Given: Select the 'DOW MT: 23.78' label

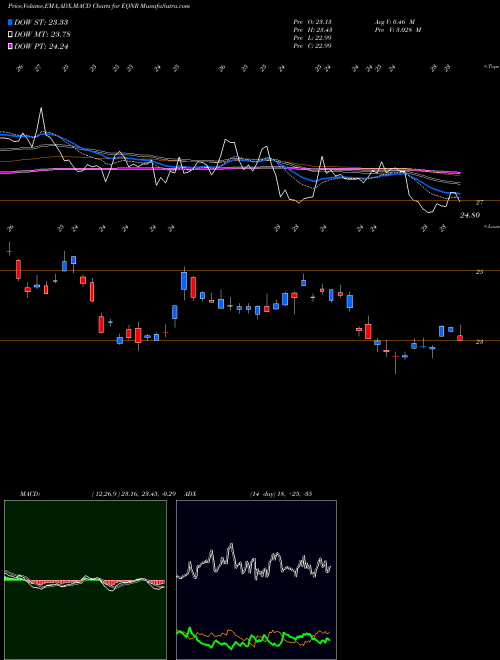Looking at the screenshot, I should coord(42,35).
